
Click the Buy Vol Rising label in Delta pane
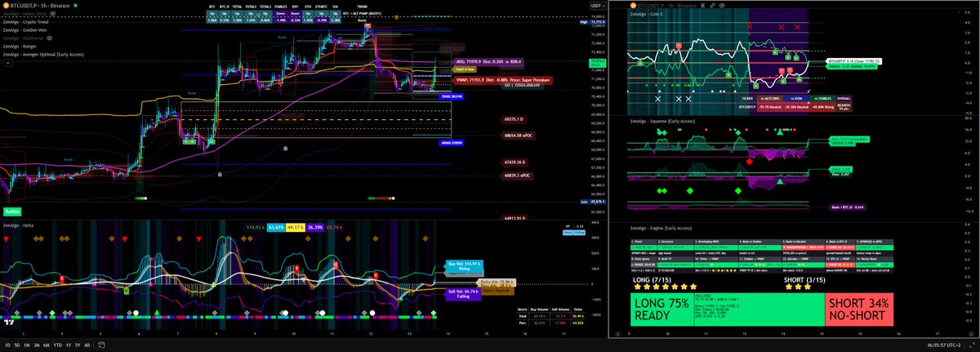[465, 267]
